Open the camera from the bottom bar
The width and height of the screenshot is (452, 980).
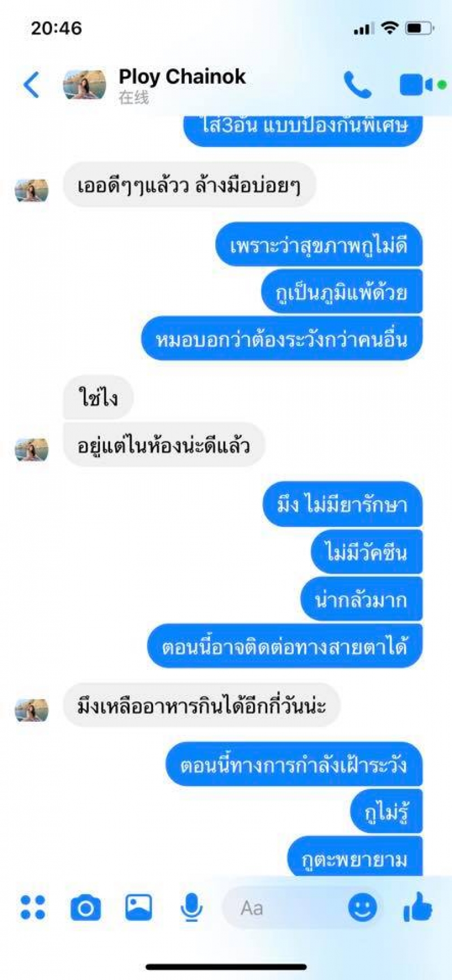click(86, 908)
